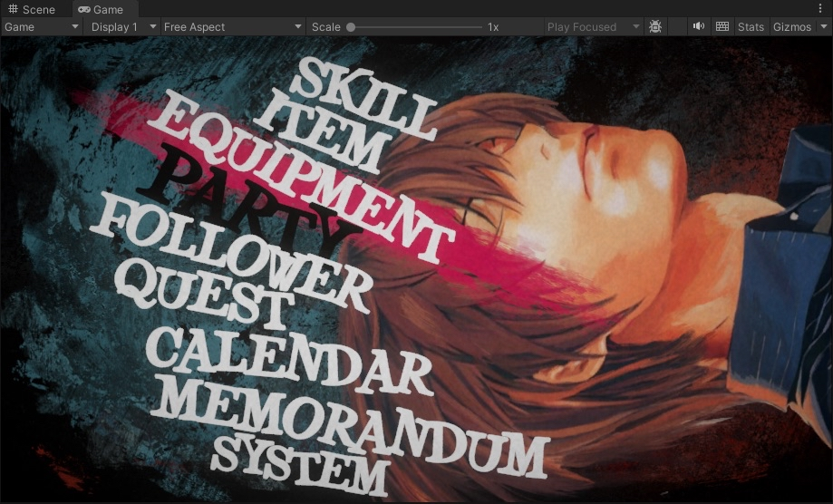Image resolution: width=833 pixels, height=504 pixels.
Task: Open the Play Focused dropdown
Action: click(x=594, y=27)
